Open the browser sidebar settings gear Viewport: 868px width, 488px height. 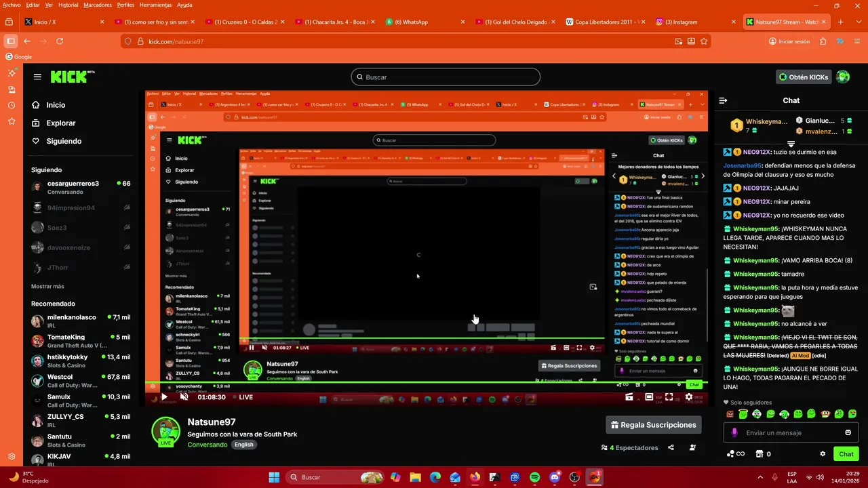[x=12, y=457]
